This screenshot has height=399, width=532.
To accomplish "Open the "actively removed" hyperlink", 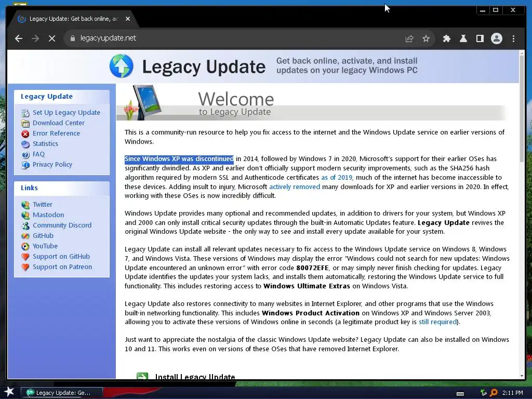I will [x=295, y=187].
